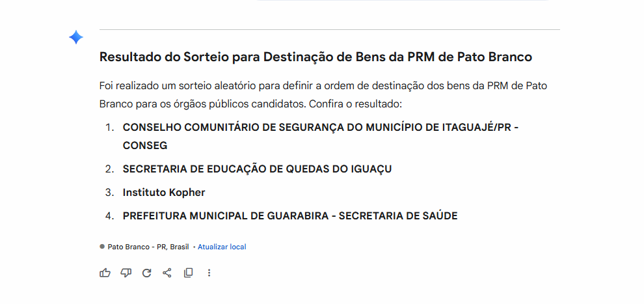
Task: Click the Instituto Kopher list entry
Action: [x=164, y=193]
